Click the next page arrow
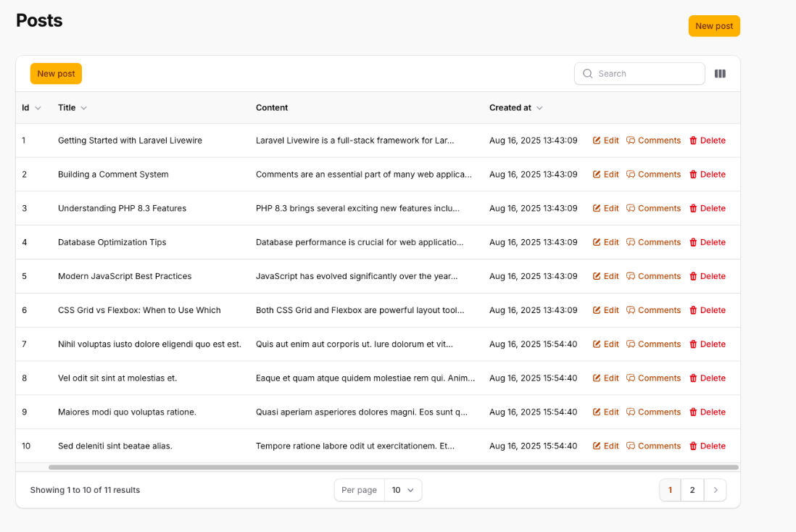The height and width of the screenshot is (532, 796). tap(715, 490)
